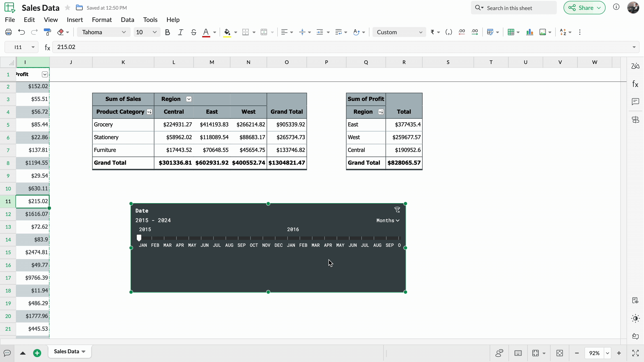Toggle strikethrough formatting
Viewport: 644px width, 362px height.
coord(193,32)
